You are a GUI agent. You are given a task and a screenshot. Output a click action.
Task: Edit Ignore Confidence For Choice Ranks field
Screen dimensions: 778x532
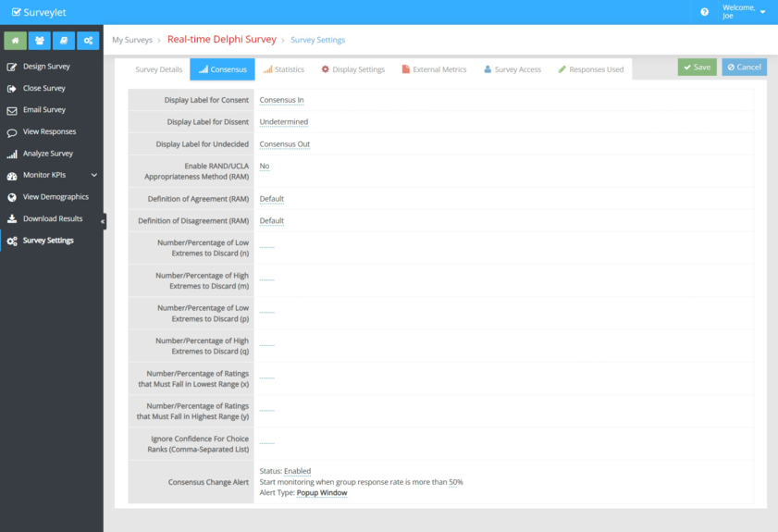tap(267, 444)
